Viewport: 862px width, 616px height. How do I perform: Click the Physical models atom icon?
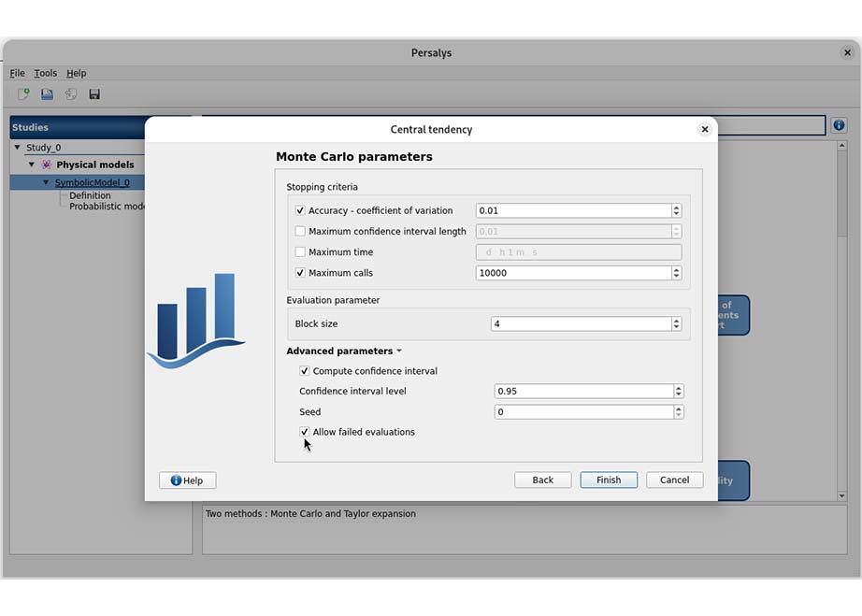pos(47,165)
